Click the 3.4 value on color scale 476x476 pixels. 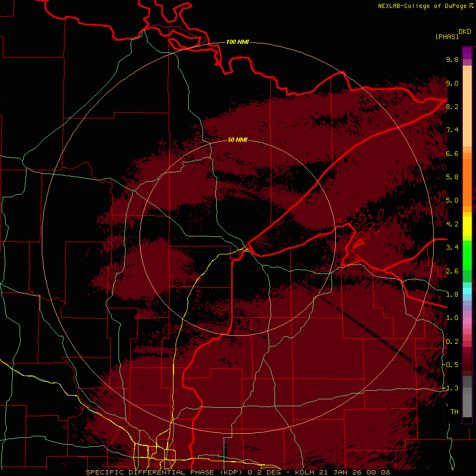click(x=452, y=248)
